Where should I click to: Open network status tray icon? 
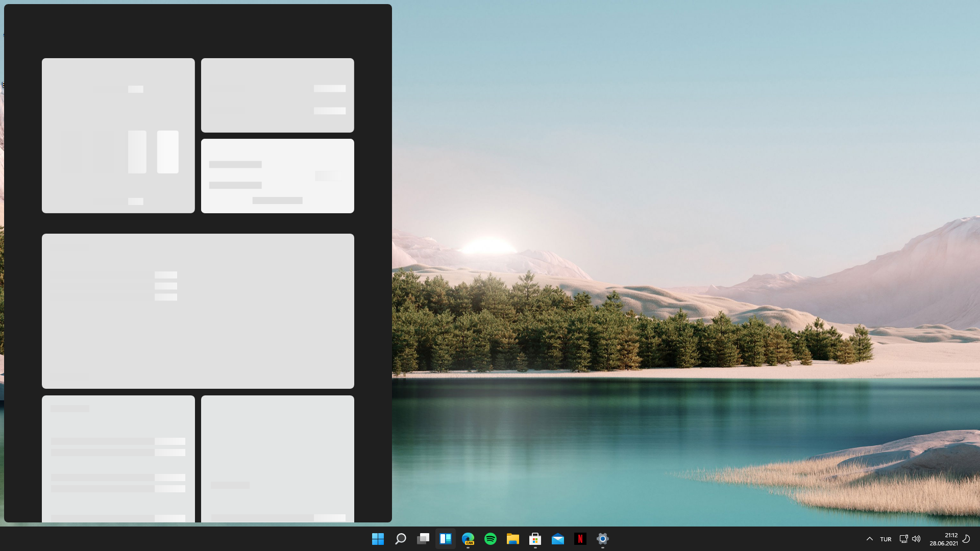pos(903,539)
